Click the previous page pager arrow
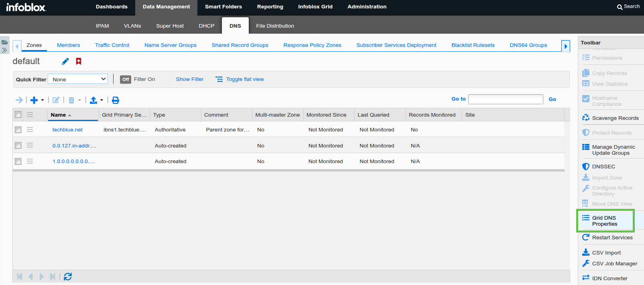 [30, 277]
